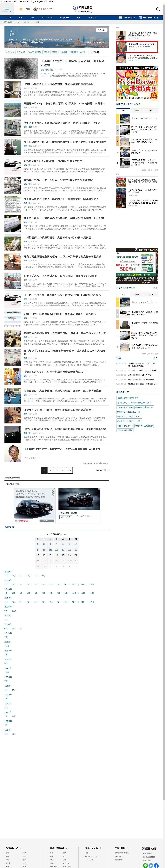The width and height of the screenshot is (165, 868).
Task: Go to page 2 in pagination
Action: (50, 470)
